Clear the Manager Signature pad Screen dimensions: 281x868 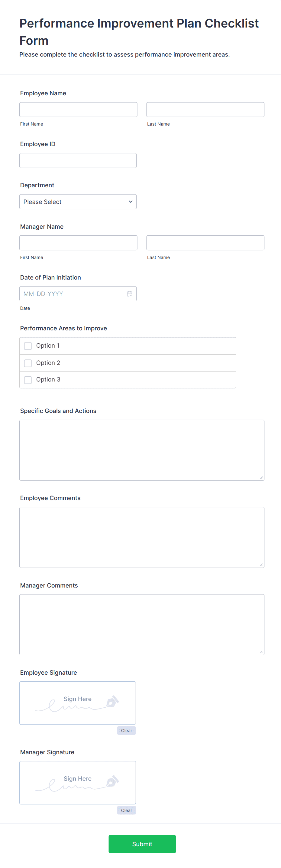coord(127,810)
